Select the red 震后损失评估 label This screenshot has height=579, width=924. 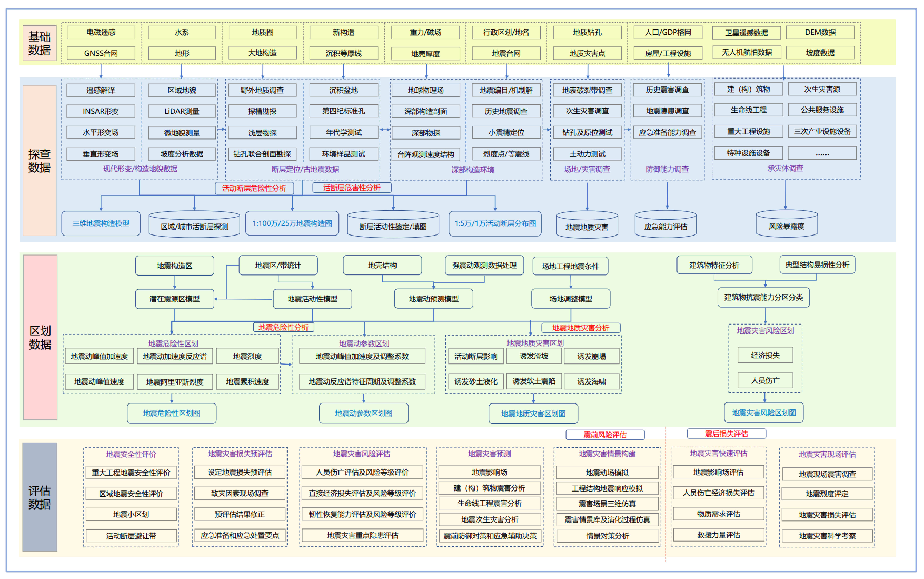[727, 433]
